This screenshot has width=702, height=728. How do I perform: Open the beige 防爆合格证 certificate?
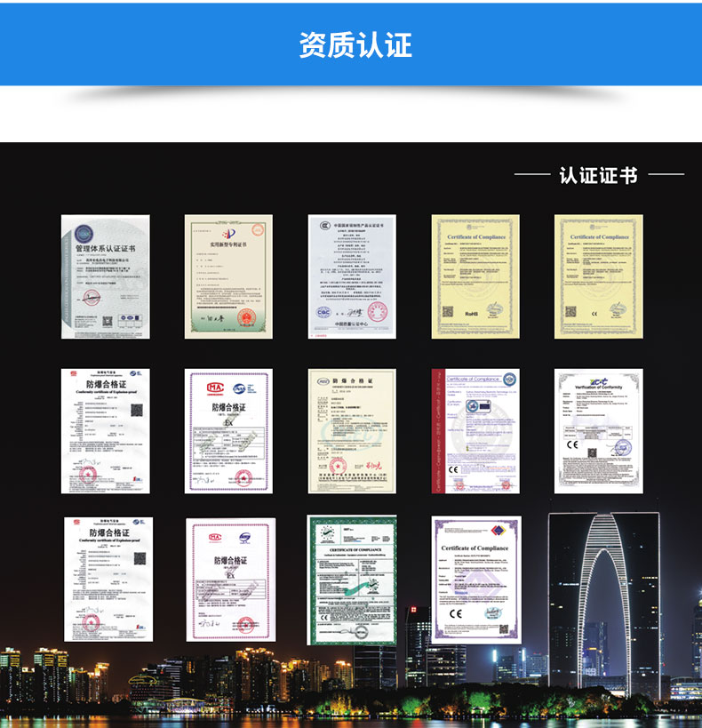pyautogui.click(x=352, y=431)
